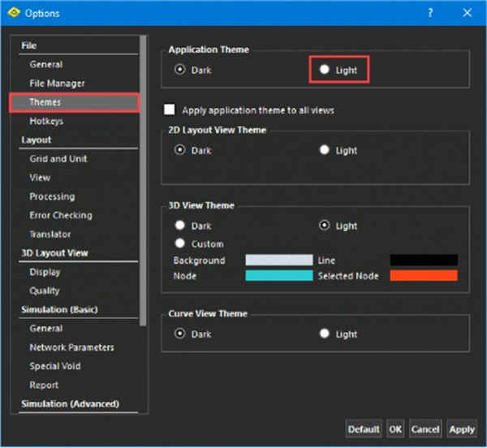
Task: Open the Hotkeys settings page
Action: tap(46, 121)
